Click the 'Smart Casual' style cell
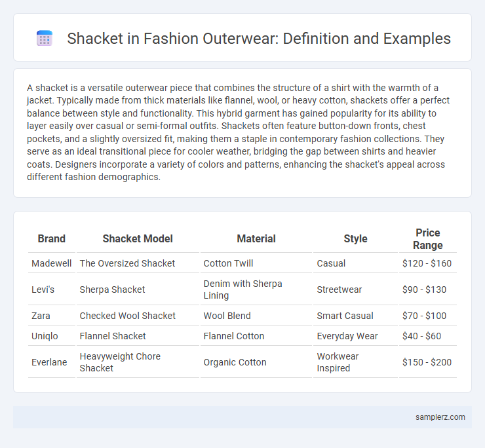 pos(355,316)
